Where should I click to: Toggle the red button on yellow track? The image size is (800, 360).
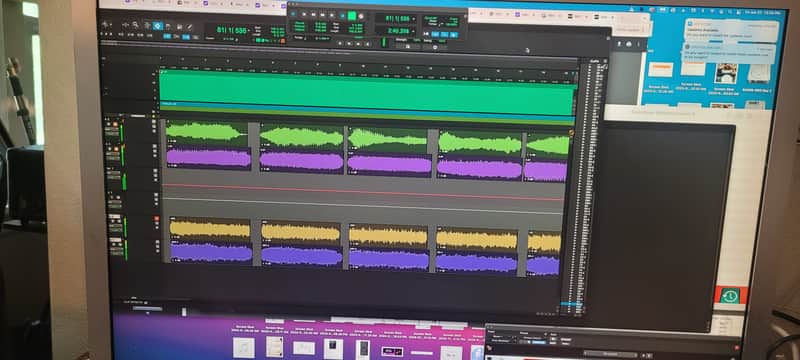click(157, 219)
